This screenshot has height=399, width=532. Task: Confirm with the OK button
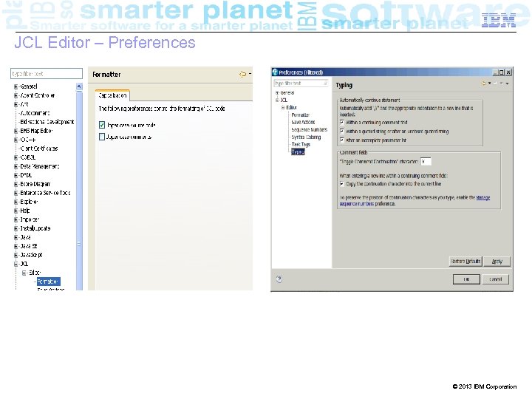click(466, 279)
